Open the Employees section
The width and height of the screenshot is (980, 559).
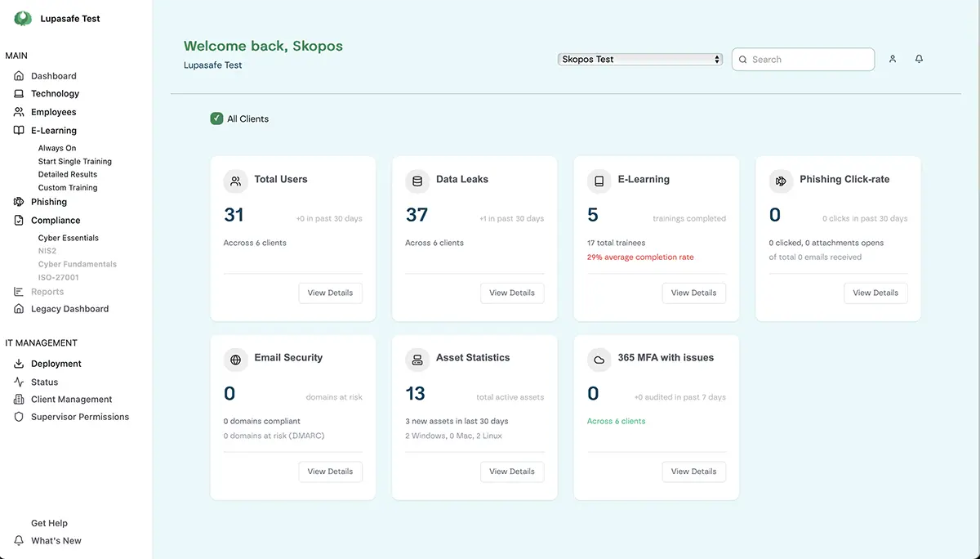pos(54,111)
